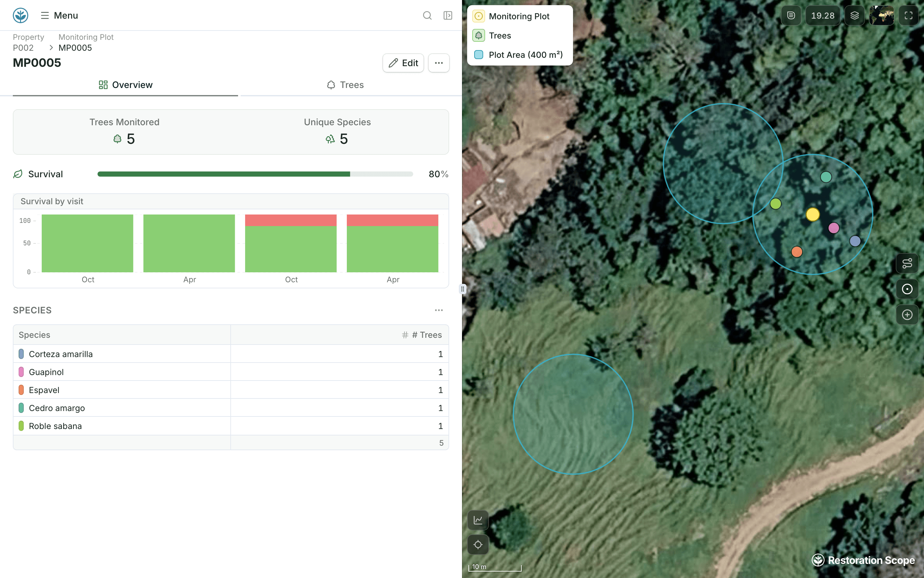Sort by the # Trees column header
Screen dimensions: 924x578
tap(340, 335)
